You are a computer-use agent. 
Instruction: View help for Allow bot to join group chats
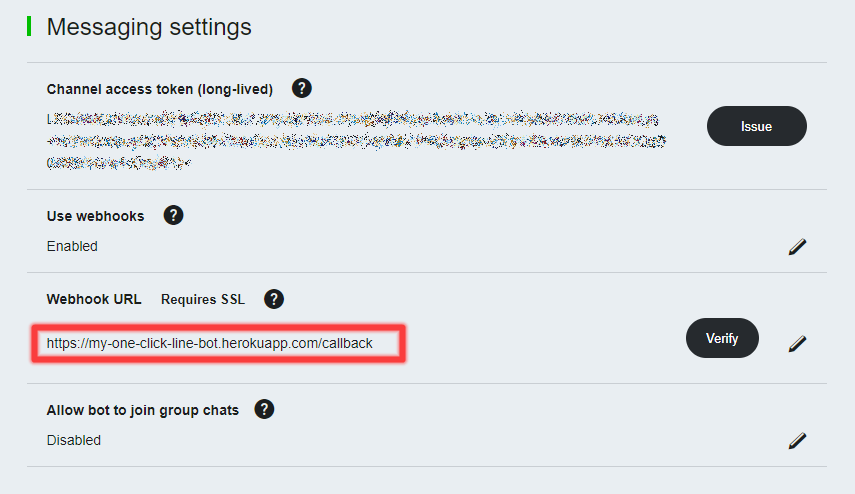click(x=264, y=409)
